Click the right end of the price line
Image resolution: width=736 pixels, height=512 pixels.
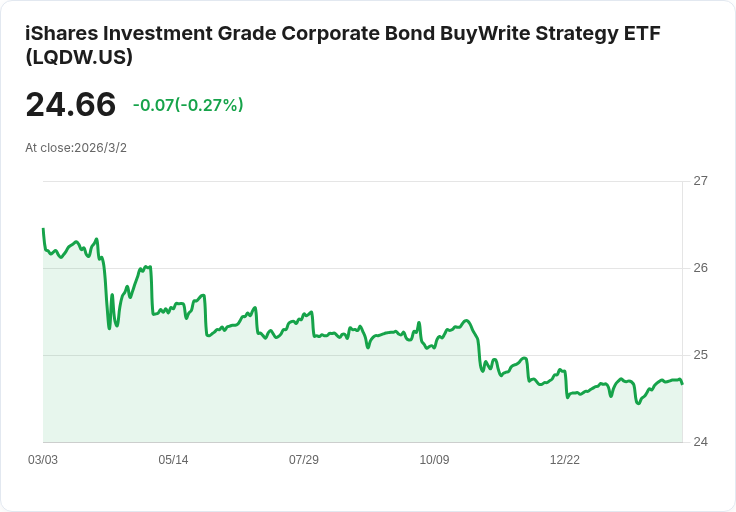click(x=682, y=384)
